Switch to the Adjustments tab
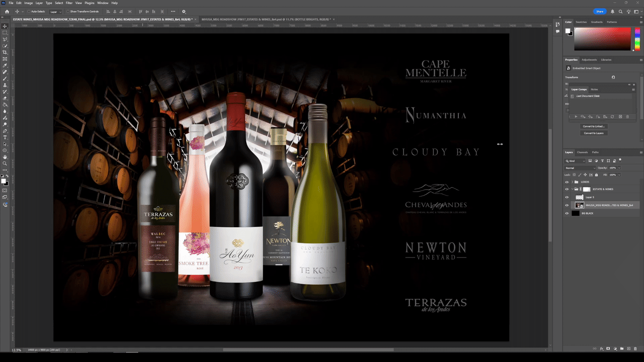 [589, 60]
